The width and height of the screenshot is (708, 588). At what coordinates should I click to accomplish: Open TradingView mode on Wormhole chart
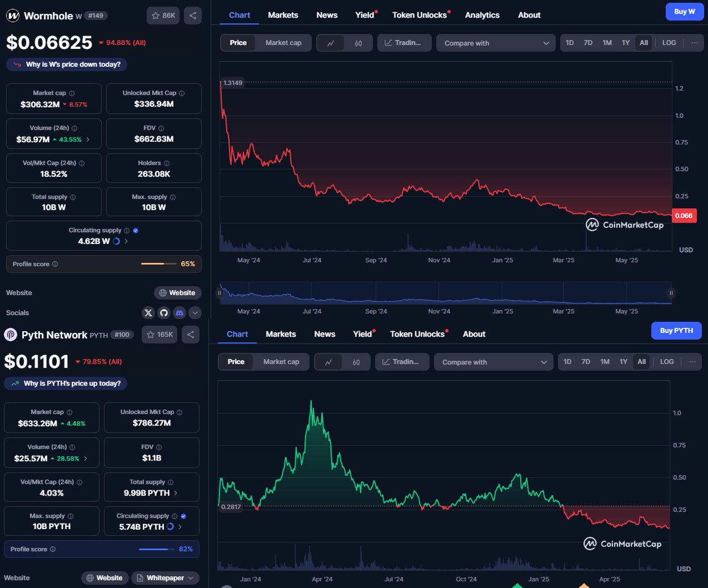[404, 43]
